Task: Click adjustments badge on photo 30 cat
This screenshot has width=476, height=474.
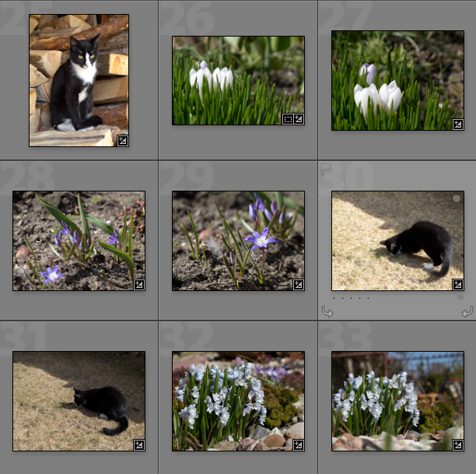Action: point(457,284)
